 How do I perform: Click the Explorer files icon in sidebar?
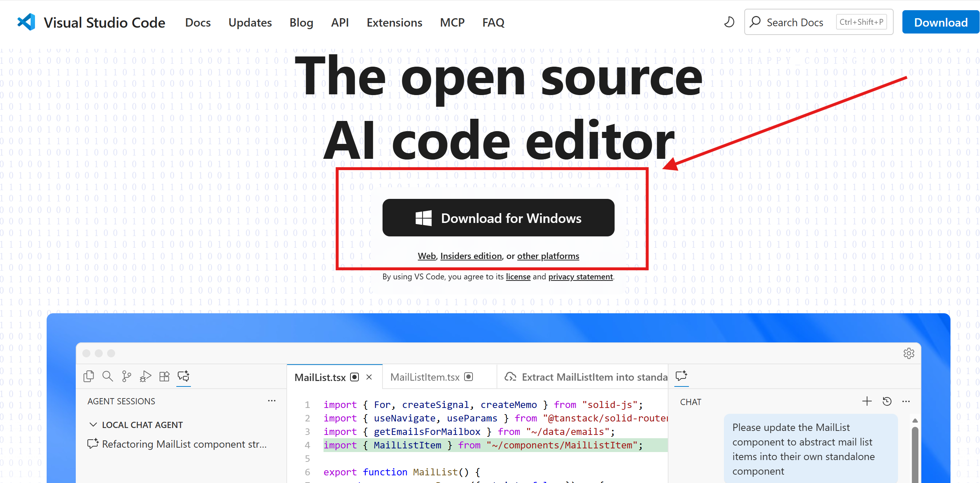pyautogui.click(x=89, y=377)
